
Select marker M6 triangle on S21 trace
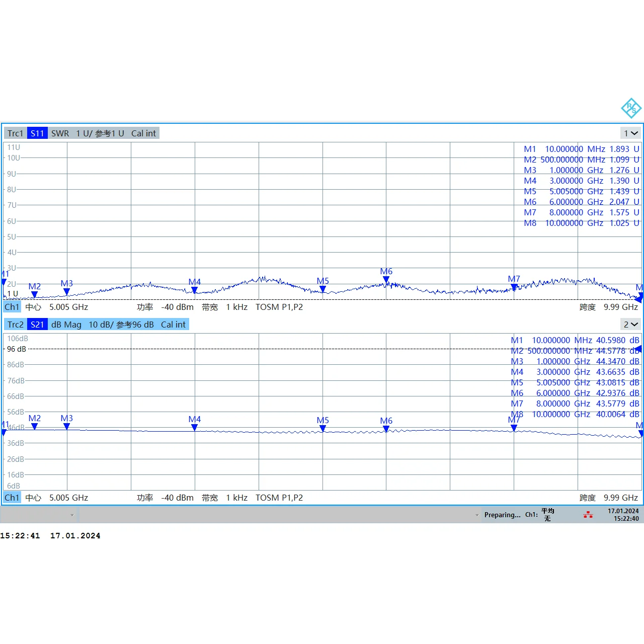[386, 429]
